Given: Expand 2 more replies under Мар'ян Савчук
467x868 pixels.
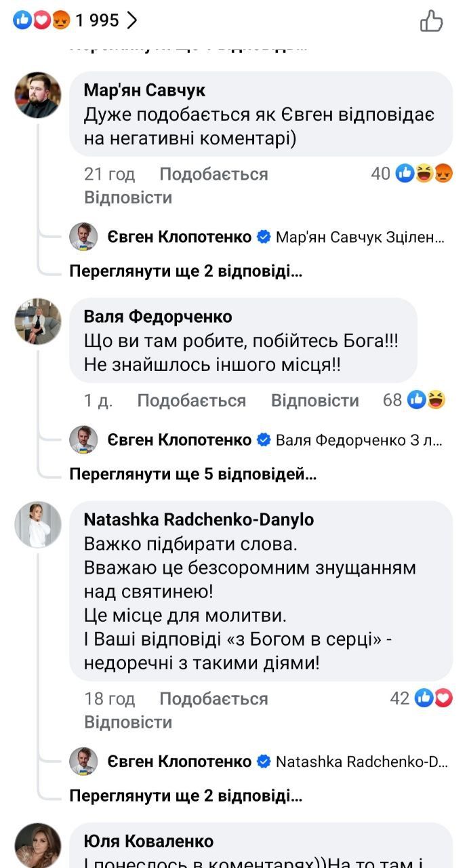Looking at the screenshot, I should pos(186,272).
